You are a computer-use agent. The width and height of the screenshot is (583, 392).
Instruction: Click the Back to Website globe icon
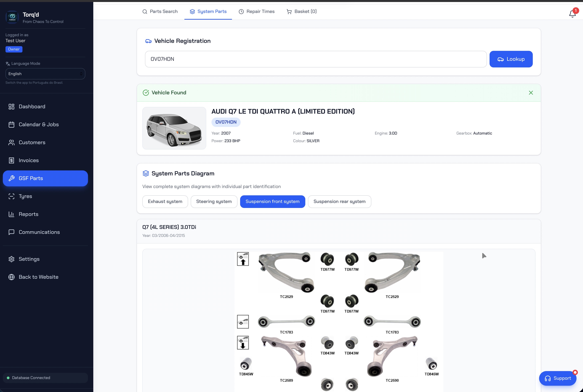click(x=11, y=277)
